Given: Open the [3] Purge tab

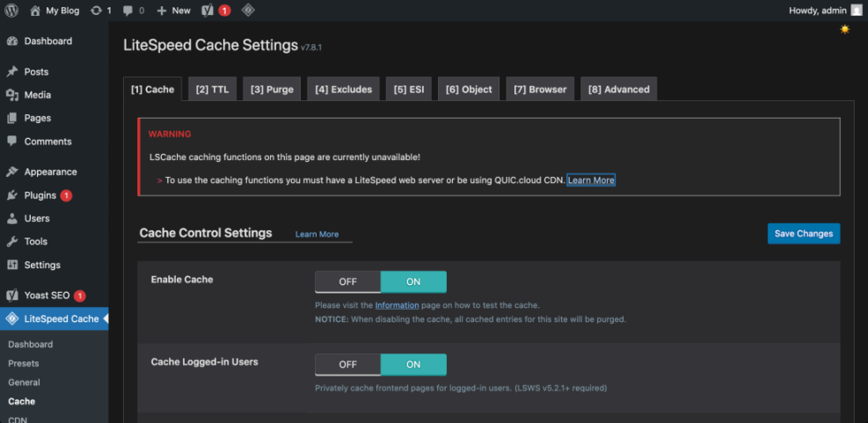Looking at the screenshot, I should click(272, 89).
